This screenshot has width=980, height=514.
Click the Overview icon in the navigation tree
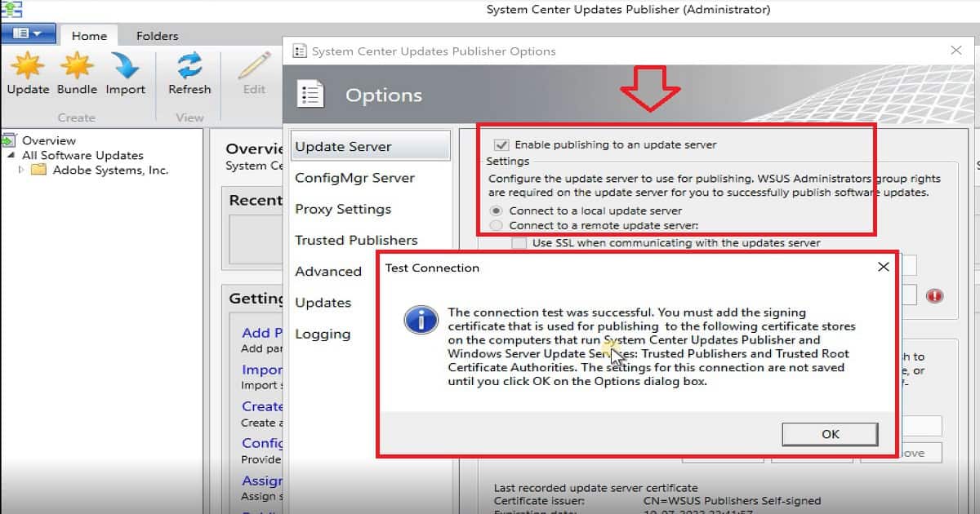(10, 140)
